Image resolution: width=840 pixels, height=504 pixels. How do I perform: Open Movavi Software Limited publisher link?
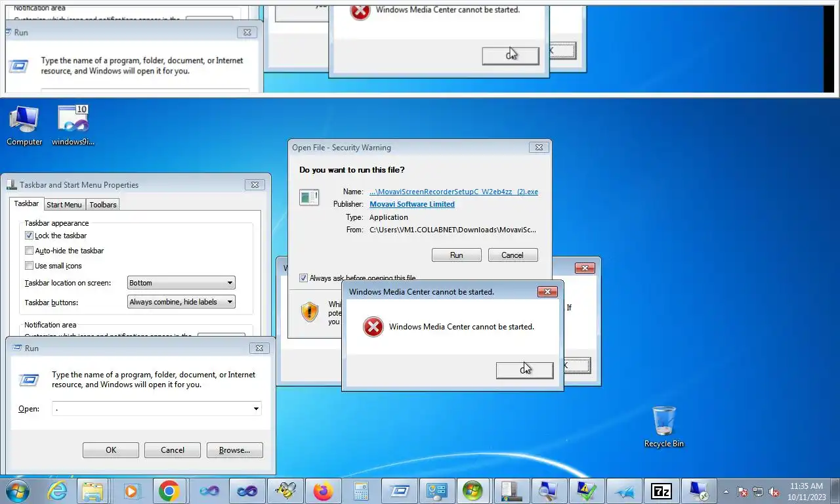tap(412, 204)
